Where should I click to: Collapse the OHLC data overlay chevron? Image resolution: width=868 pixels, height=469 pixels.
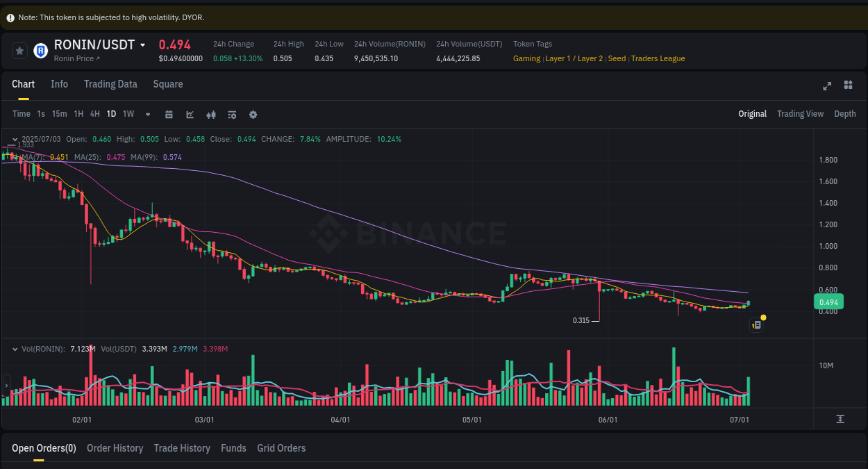tap(13, 138)
